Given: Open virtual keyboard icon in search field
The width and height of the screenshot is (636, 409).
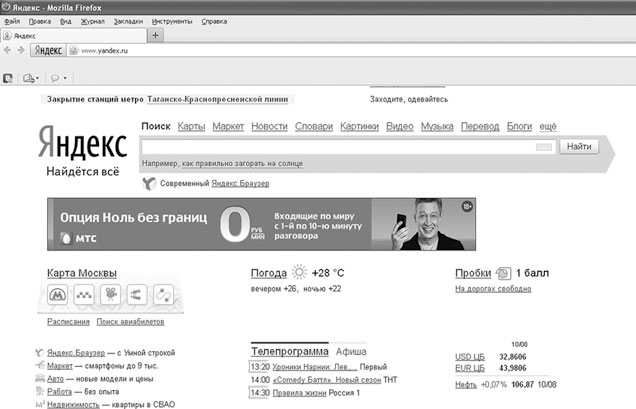Looking at the screenshot, I should pyautogui.click(x=543, y=147).
